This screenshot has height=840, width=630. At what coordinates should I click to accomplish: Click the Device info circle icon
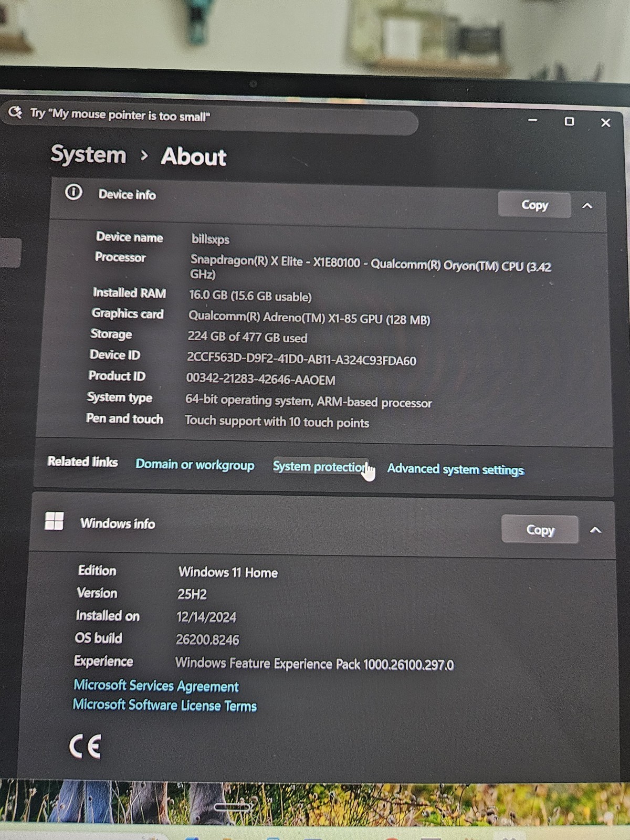73,192
